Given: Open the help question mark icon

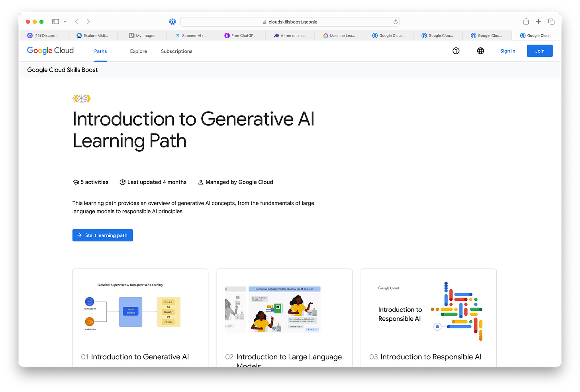Looking at the screenshot, I should click(456, 51).
